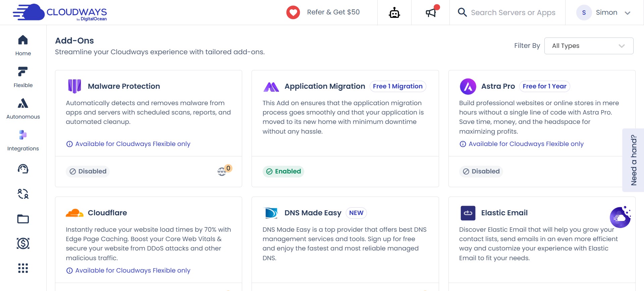The width and height of the screenshot is (644, 291).
Task: Open Flexible section in sidebar
Action: pos(23,77)
